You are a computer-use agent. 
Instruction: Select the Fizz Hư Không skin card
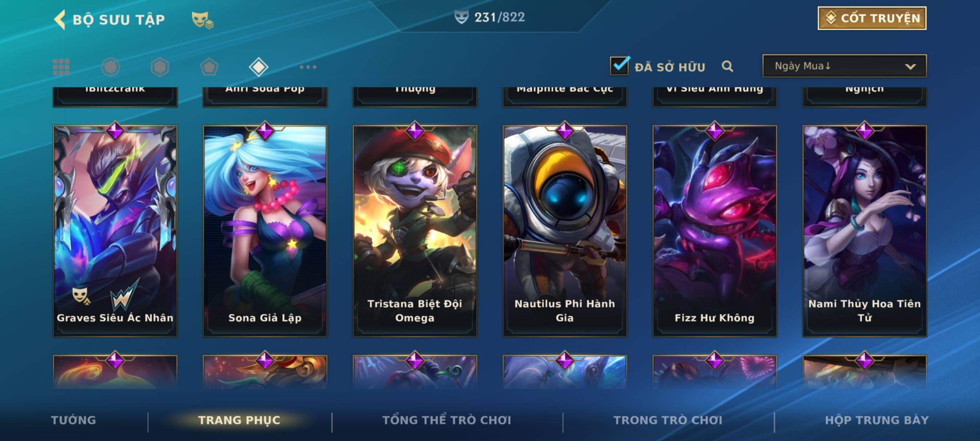click(715, 231)
